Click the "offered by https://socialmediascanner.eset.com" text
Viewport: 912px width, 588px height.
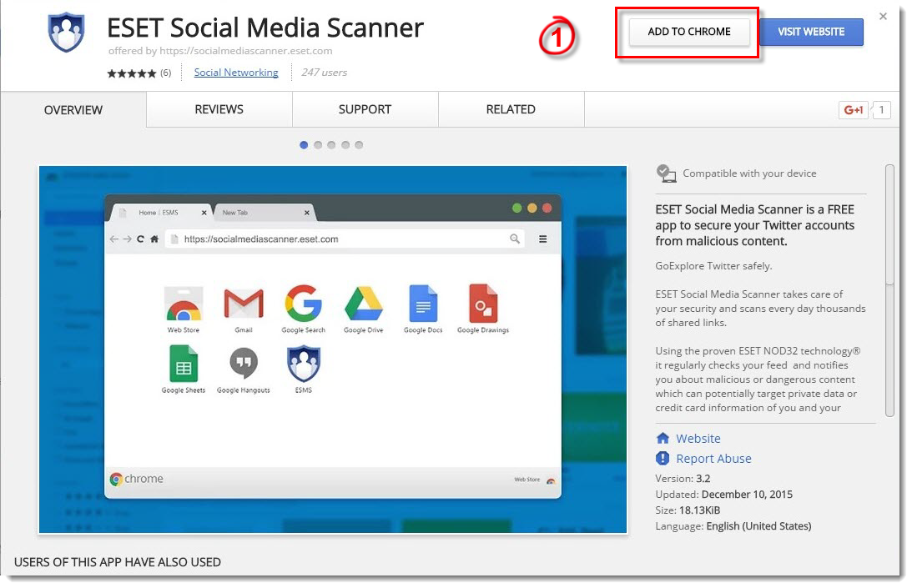(220, 51)
